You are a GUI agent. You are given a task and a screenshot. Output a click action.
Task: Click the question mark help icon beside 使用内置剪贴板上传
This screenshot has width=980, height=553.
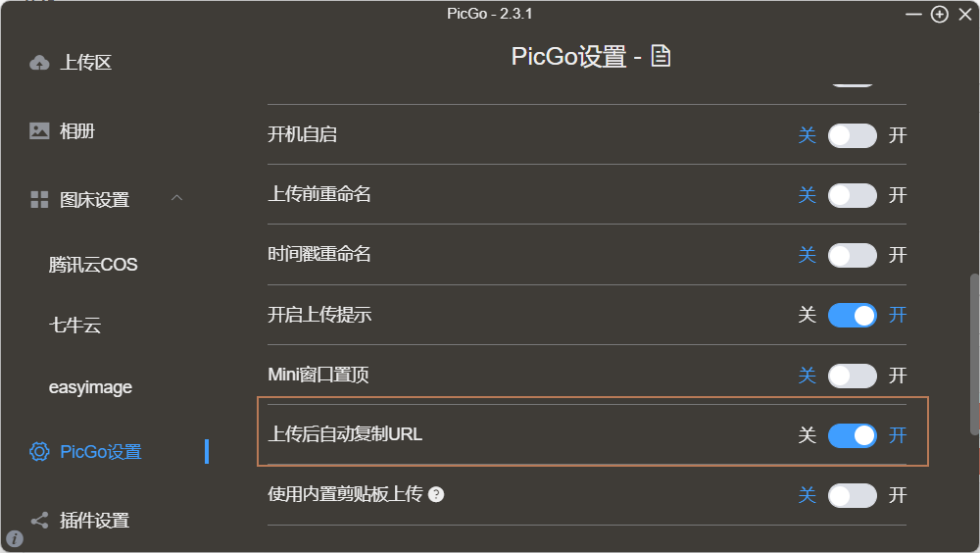pos(437,494)
